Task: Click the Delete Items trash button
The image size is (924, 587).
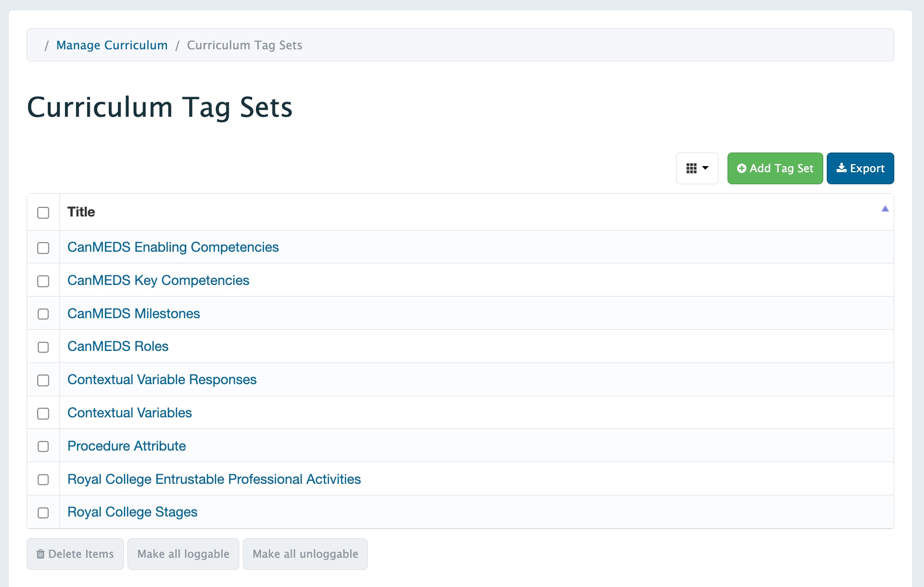Action: [x=75, y=554]
